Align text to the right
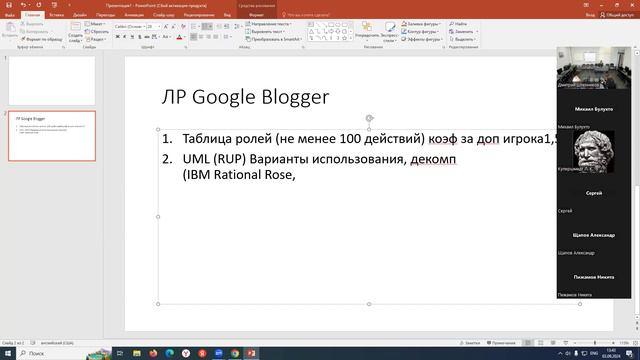Viewport: 640px width, 360px height. click(209, 37)
